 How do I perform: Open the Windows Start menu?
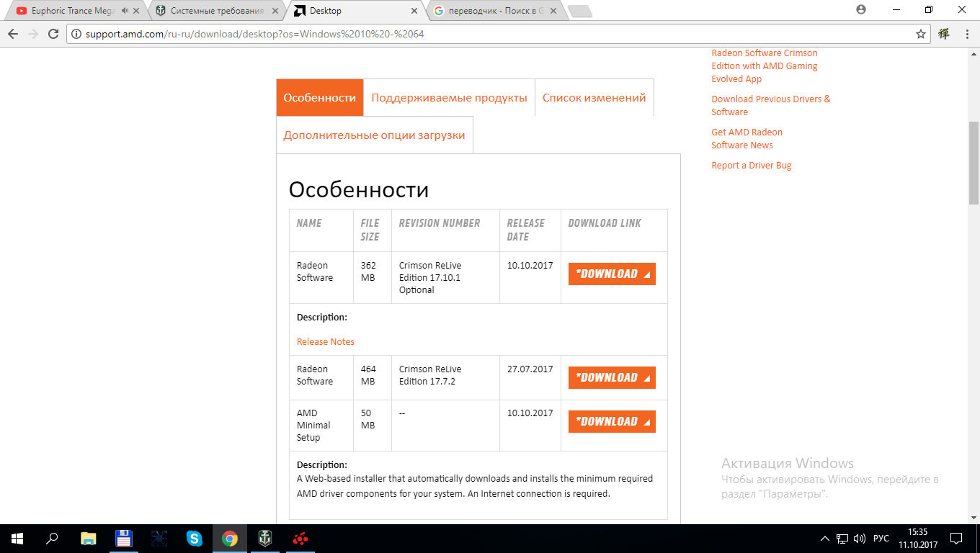[x=17, y=538]
